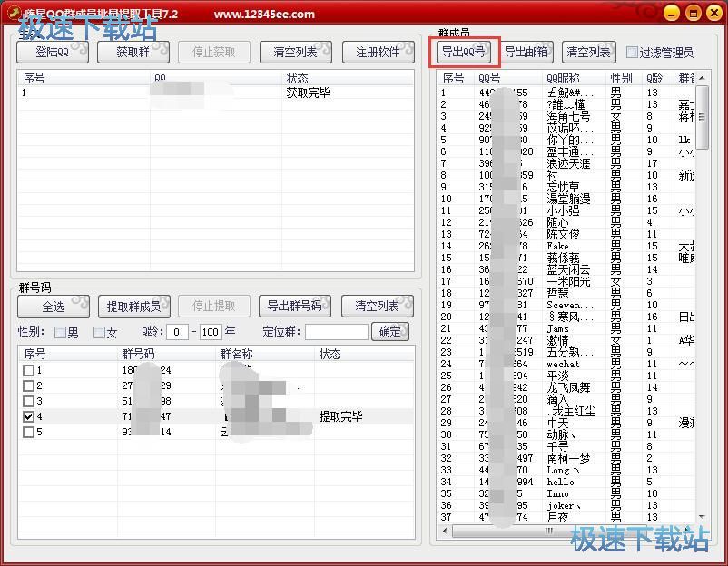Check the box for group row 5
Viewport: 728px width, 566px height.
(28, 432)
